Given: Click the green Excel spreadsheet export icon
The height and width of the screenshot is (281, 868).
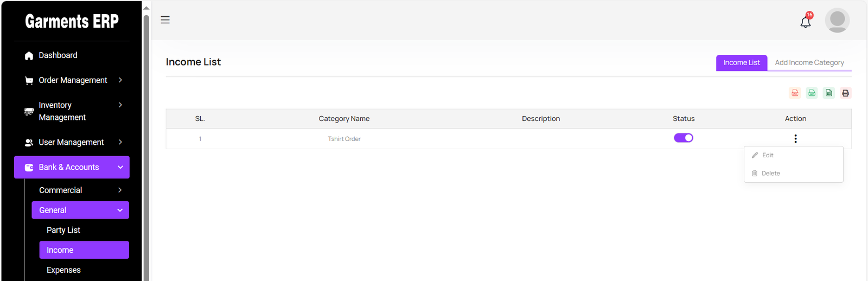Looking at the screenshot, I should [x=828, y=93].
